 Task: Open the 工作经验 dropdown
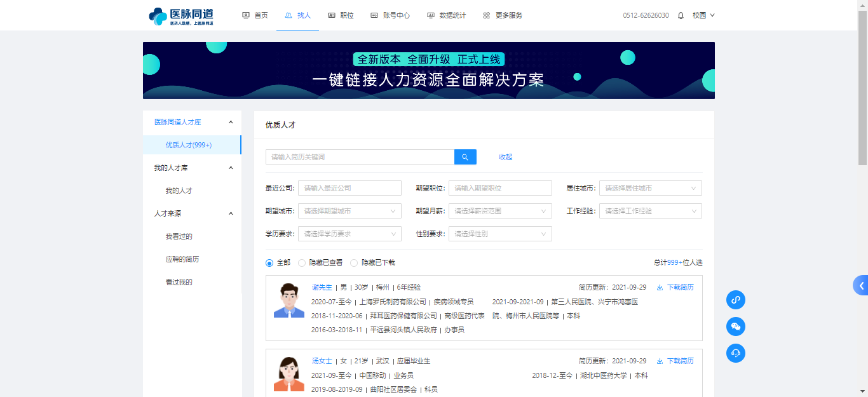[x=650, y=211]
